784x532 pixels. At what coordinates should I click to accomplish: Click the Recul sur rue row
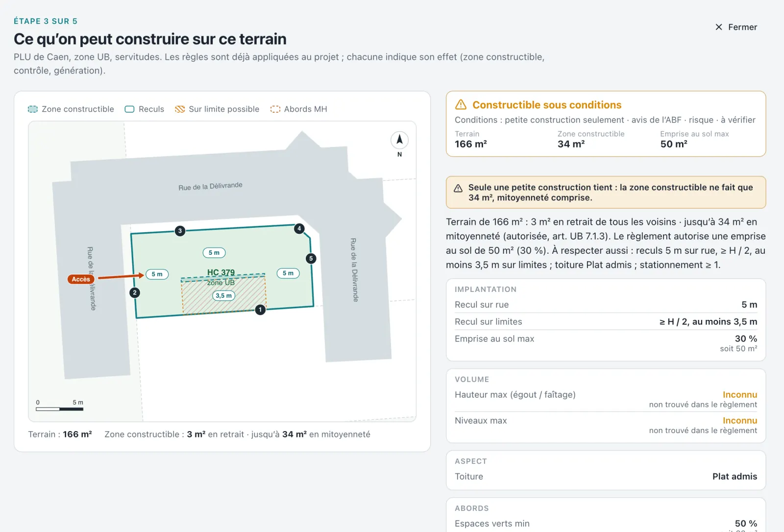(606, 305)
